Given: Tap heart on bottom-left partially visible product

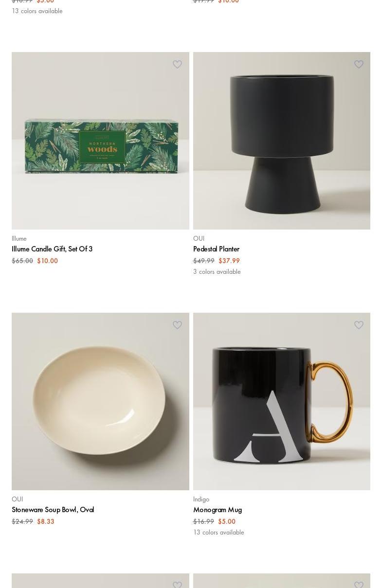Looking at the screenshot, I should (x=177, y=585).
